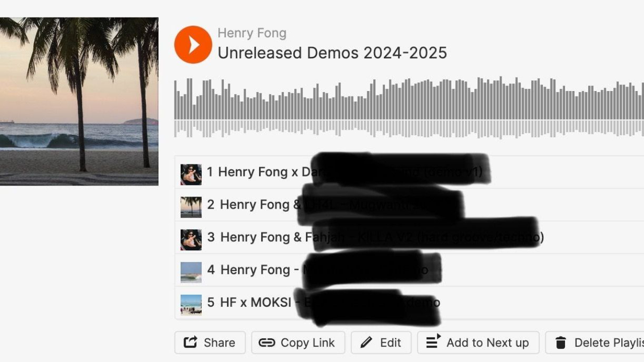Select track 4 ocean wave thumbnail

pos(191,273)
